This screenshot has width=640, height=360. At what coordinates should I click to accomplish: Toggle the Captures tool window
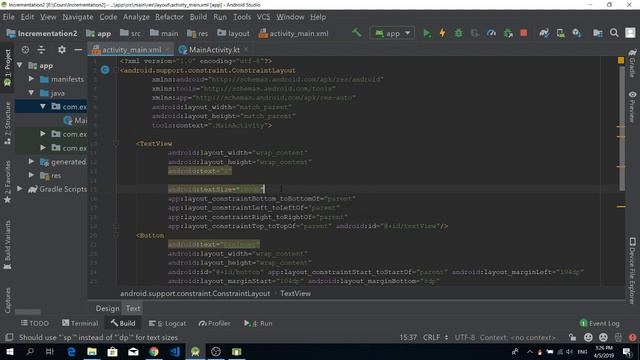[7, 300]
